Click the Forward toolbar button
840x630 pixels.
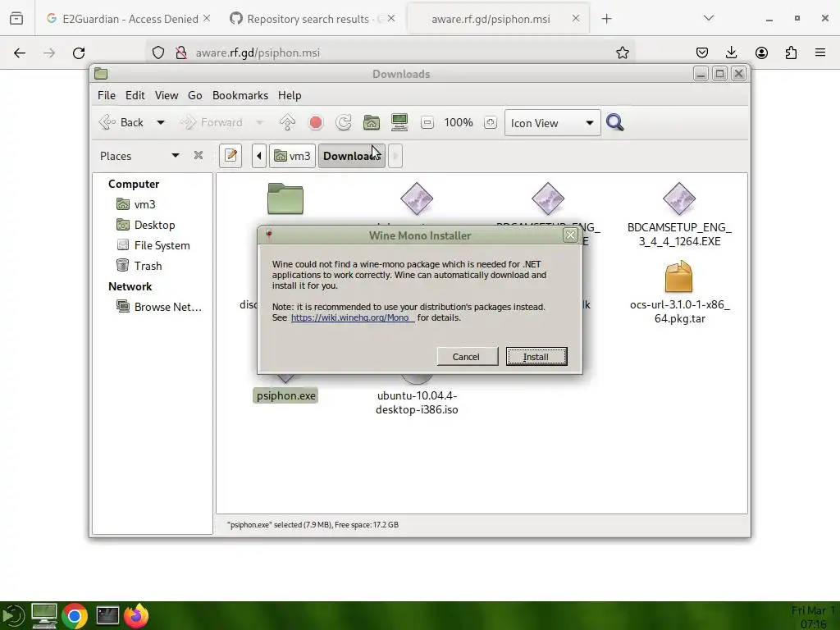[211, 123]
